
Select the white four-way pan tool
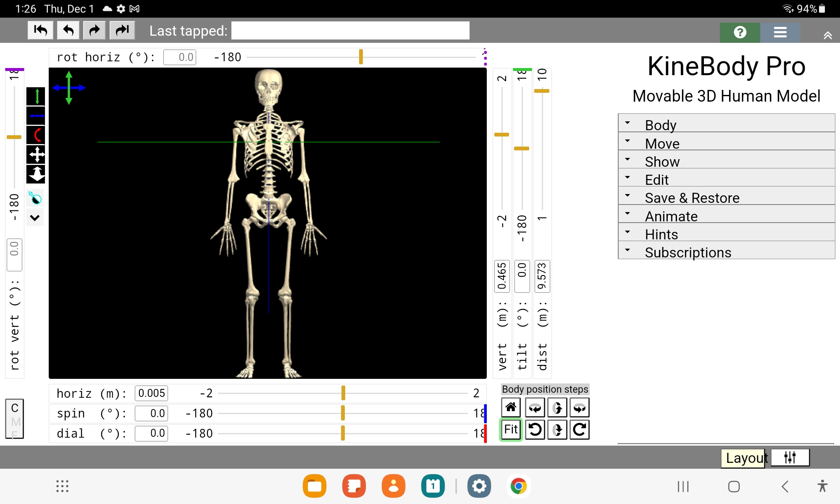point(36,154)
